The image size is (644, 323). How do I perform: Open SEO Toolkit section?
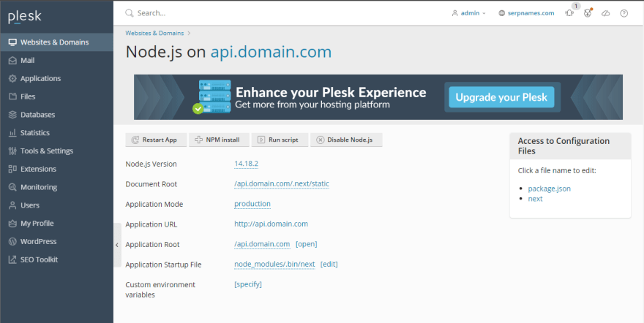(x=56, y=259)
